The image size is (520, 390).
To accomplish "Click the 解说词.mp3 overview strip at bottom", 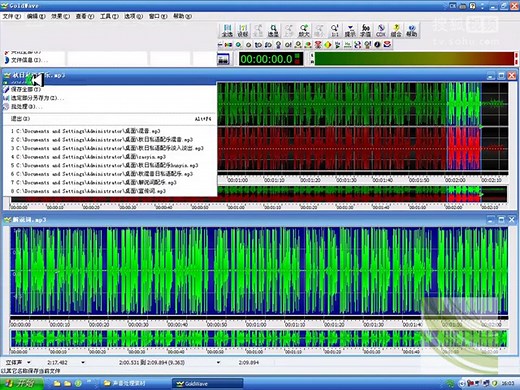I will coord(259,338).
